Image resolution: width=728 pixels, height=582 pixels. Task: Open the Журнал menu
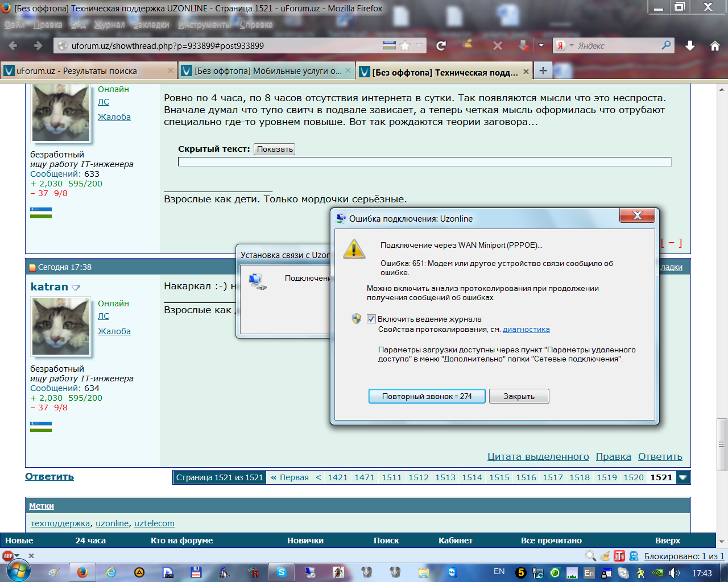pos(109,24)
